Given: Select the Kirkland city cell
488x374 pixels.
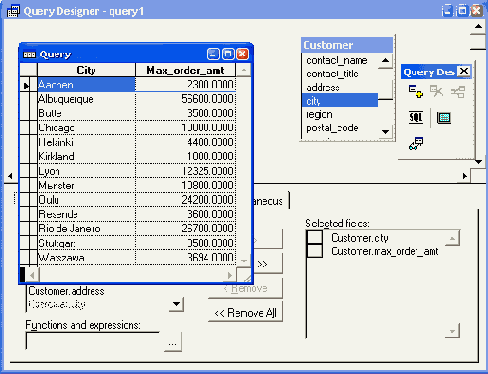Looking at the screenshot, I should point(86,156).
